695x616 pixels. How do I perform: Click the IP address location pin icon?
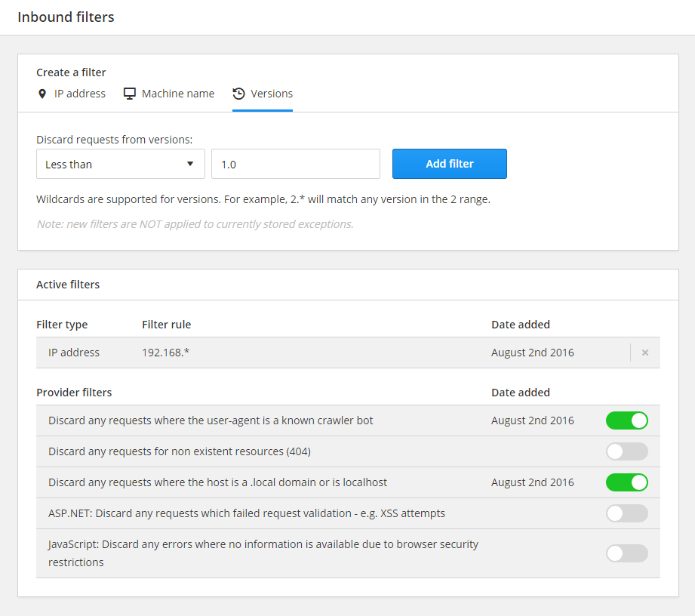pyautogui.click(x=42, y=94)
